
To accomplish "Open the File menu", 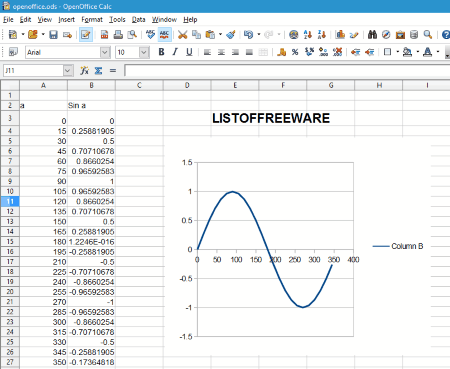I will (8, 20).
